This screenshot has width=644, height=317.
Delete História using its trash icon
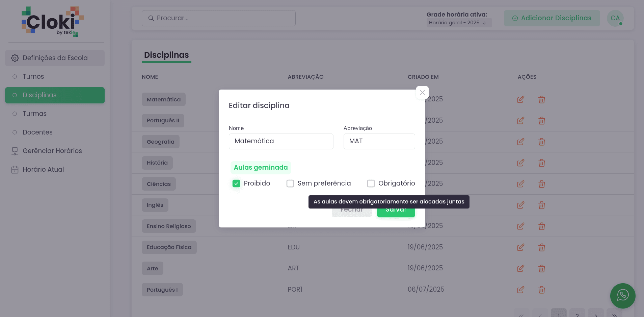point(541,163)
